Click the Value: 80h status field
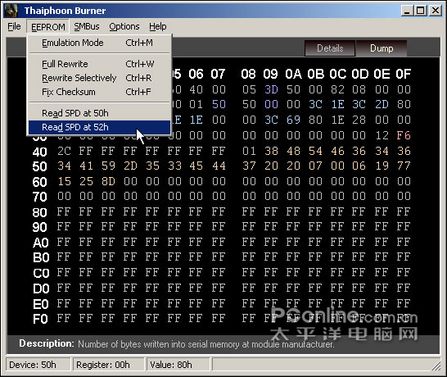447x377 pixels. 178,365
